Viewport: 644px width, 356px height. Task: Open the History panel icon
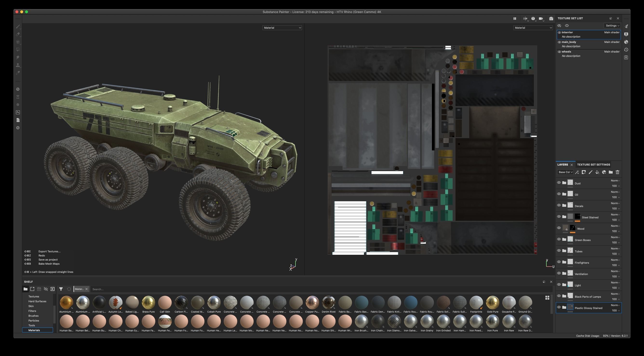[x=626, y=50]
